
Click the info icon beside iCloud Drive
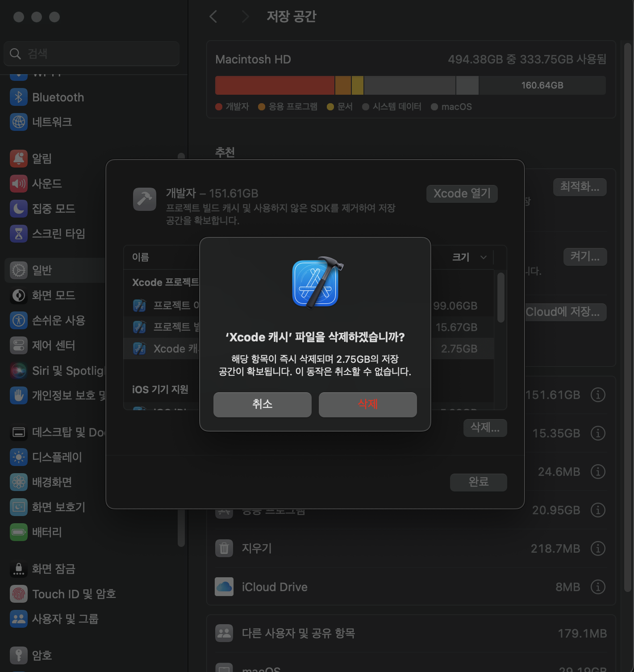tap(598, 587)
